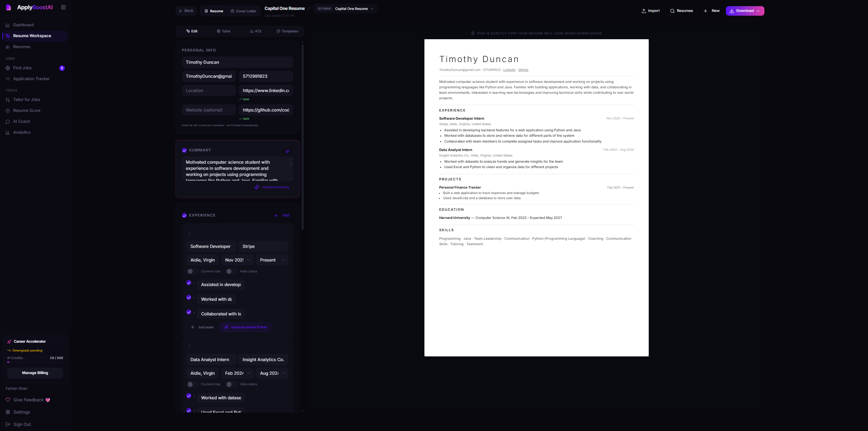Image resolution: width=868 pixels, height=431 pixels.
Task: Click the Settings gear icon
Action: 8,412
